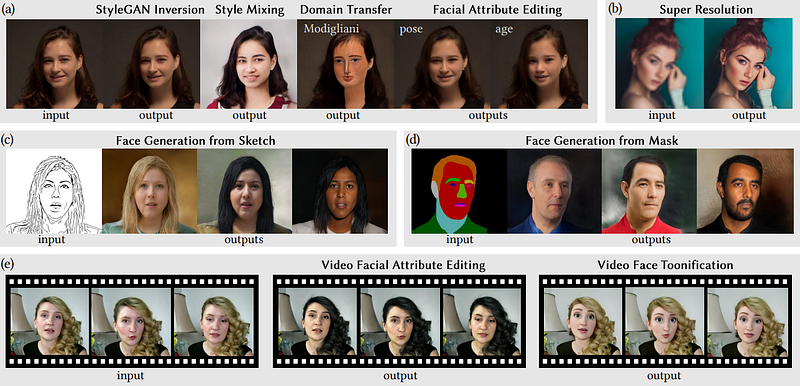Screen dimensions: 800x386
Task: Open the Modigliani domain transfer painting
Action: pos(345,64)
